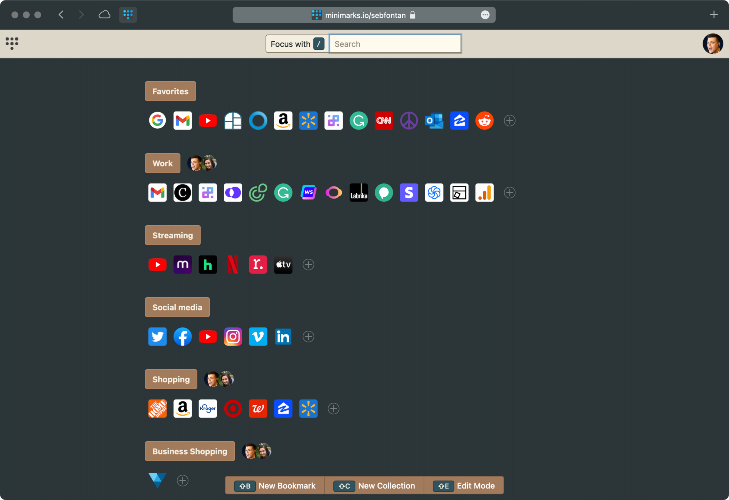Screen dimensions: 729x500
Task: Add a bookmark to Work collection
Action: [510, 193]
